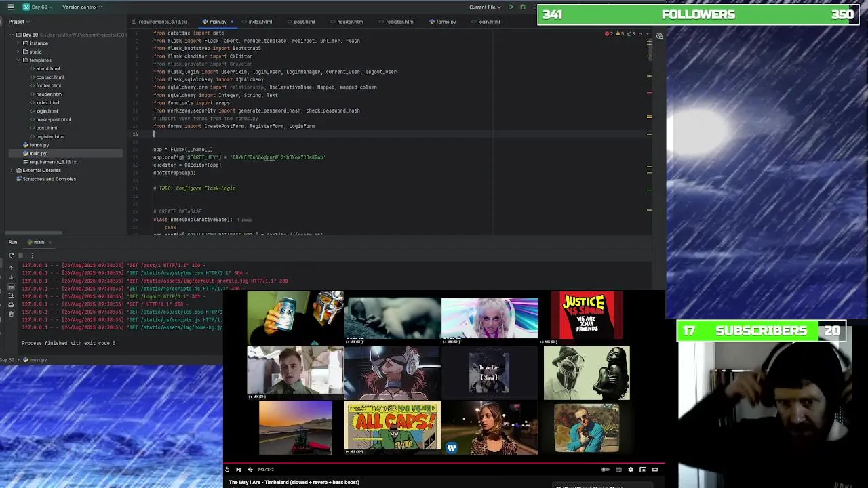Viewport: 868px width, 488px height.
Task: Run the current file with green play icon
Action: pos(511,7)
